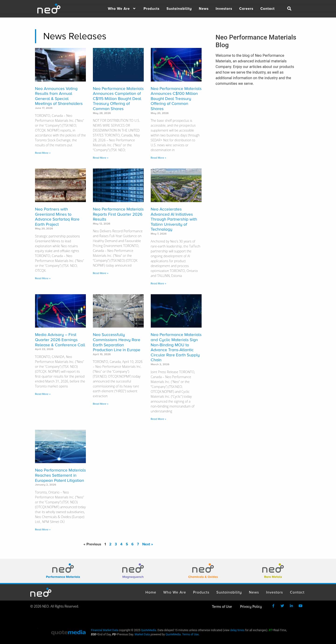336x644 pixels.
Task: Open the C$100 Million offering article image
Action: pyautogui.click(x=176, y=65)
